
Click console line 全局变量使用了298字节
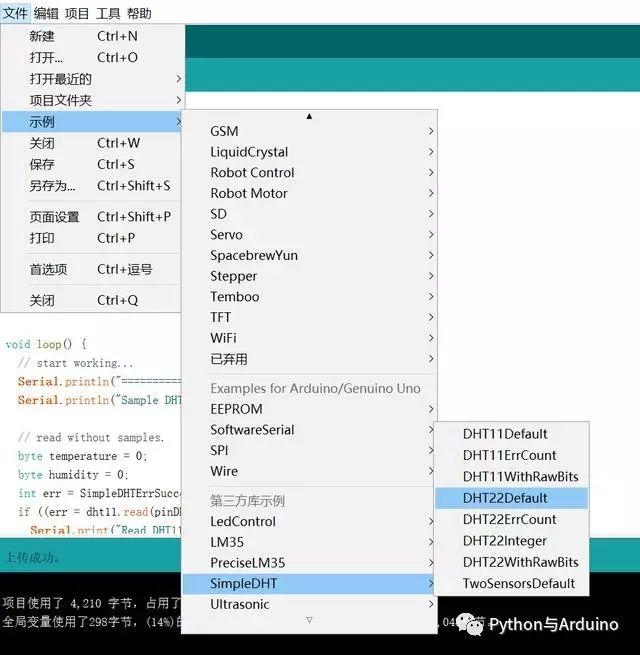(x=91, y=622)
